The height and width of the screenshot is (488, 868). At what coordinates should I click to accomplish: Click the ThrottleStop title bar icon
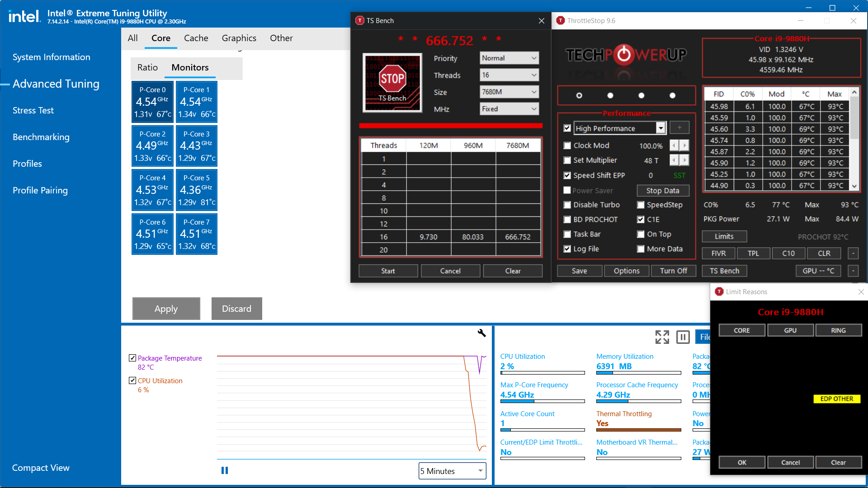click(561, 21)
